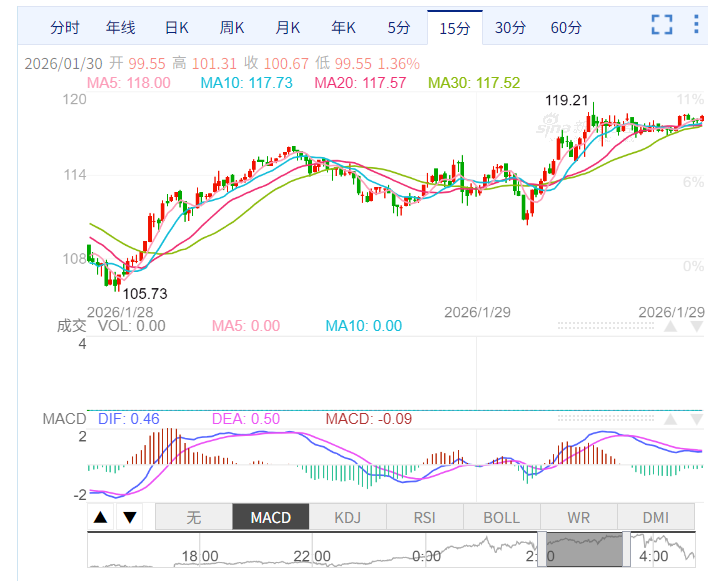The width and height of the screenshot is (708, 581).
Task: Click the 22:00 mark on overview timeline
Action: pos(312,556)
